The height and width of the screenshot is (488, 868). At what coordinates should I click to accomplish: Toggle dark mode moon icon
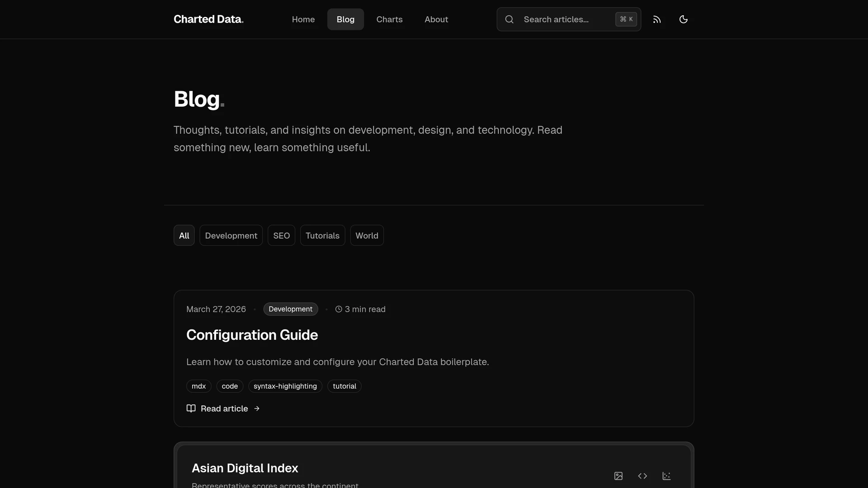(x=683, y=19)
